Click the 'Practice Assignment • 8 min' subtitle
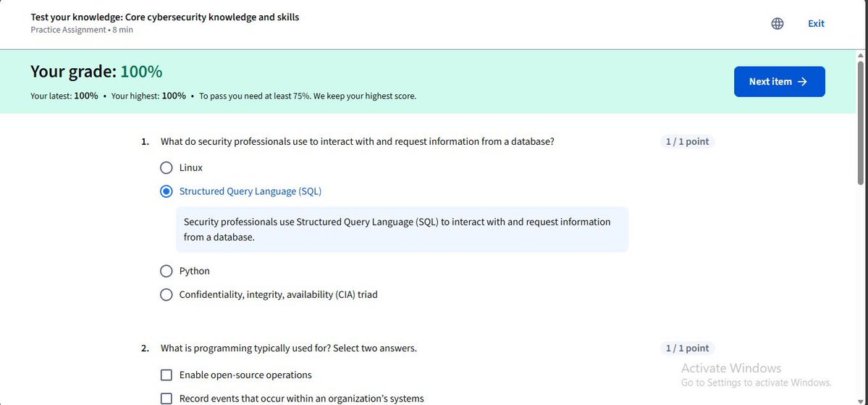 [x=82, y=30]
